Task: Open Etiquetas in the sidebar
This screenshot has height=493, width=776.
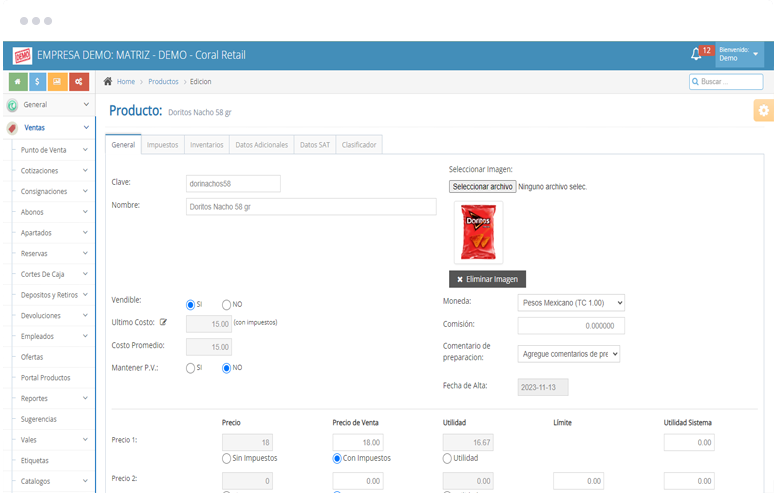Action: pos(35,460)
